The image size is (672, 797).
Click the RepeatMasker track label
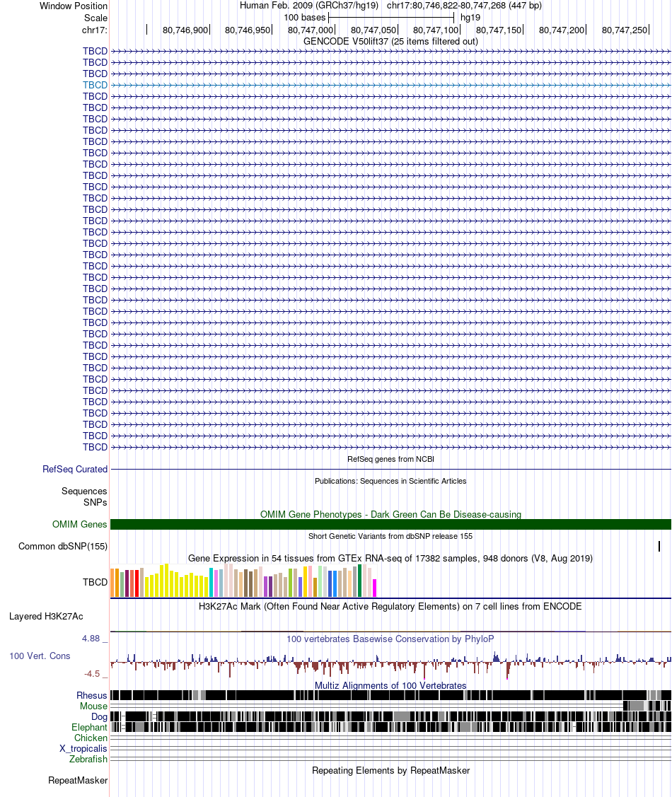[78, 780]
